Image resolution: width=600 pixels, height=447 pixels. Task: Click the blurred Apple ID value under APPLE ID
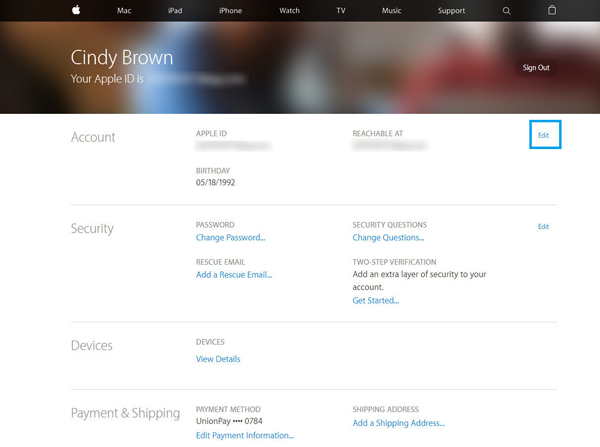pyautogui.click(x=233, y=146)
